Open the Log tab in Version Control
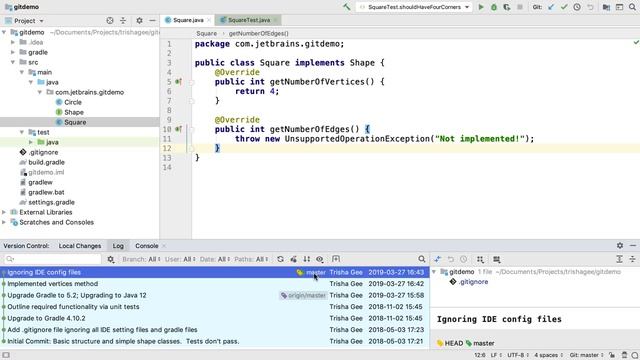The image size is (640, 360). [118, 246]
